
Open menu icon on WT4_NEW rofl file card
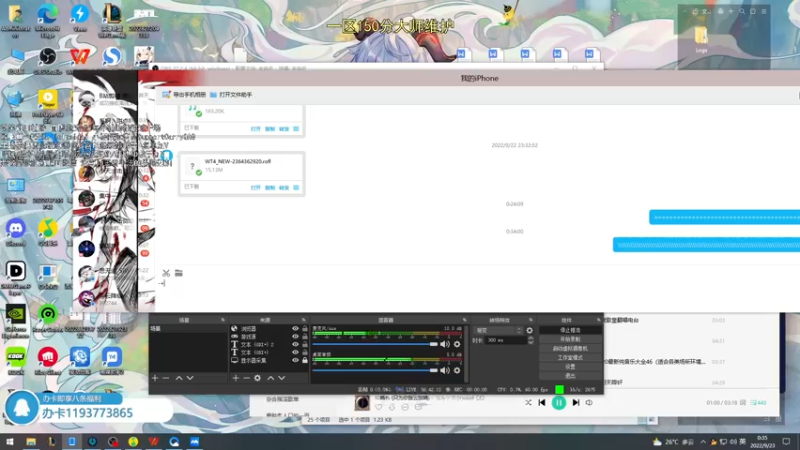point(296,188)
